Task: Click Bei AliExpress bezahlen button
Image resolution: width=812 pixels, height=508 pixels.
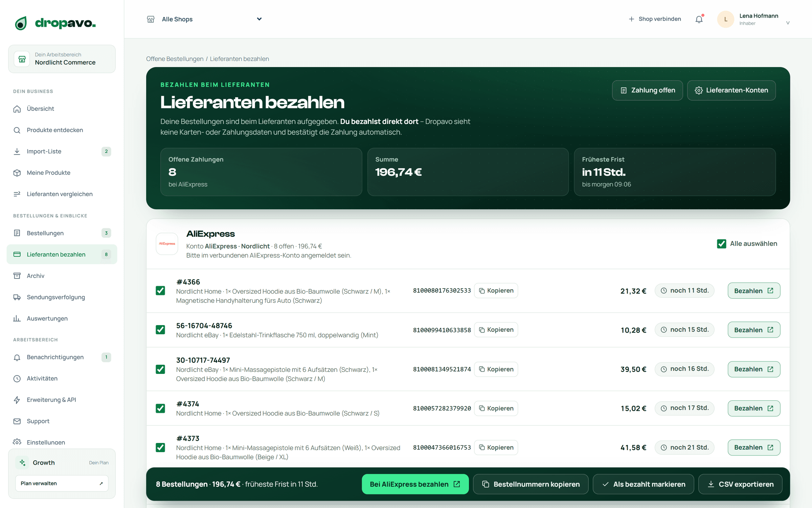Action: click(415, 484)
